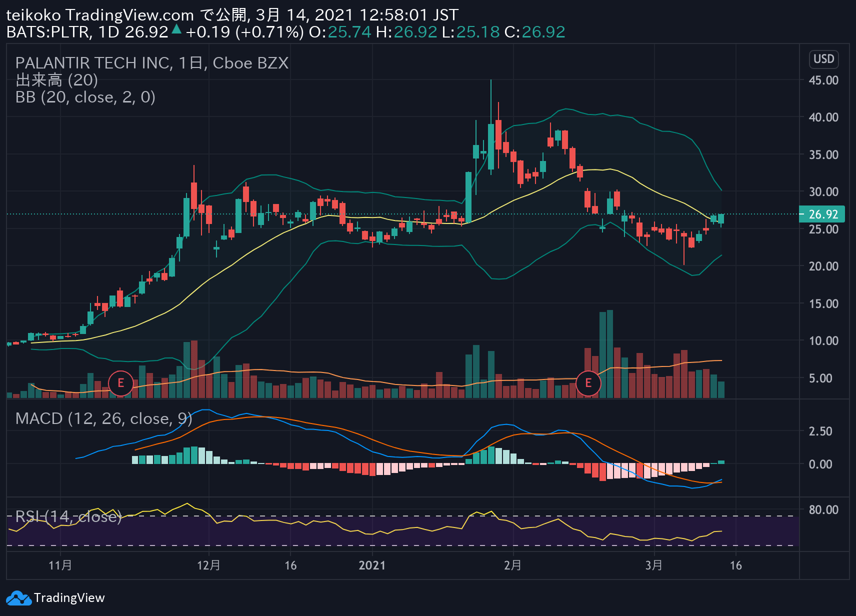Screen dimensions: 856x616
Task: Click the PALANTIR TECH INC chart title
Action: point(152,63)
